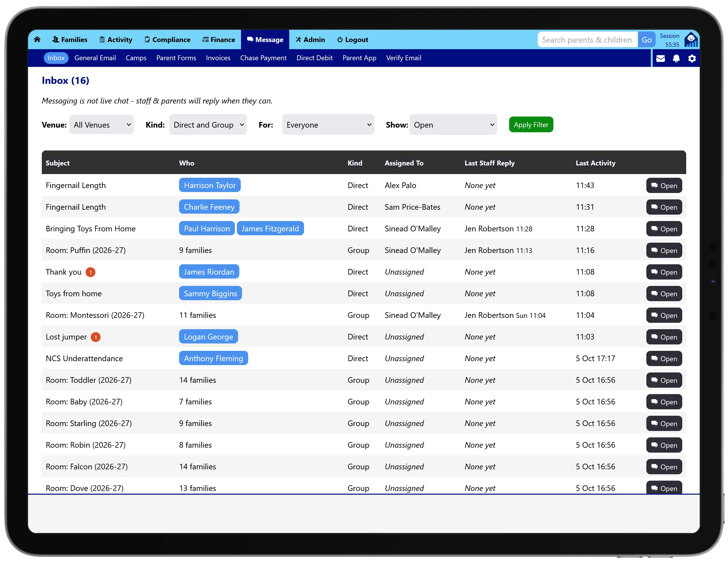
Task: Switch to the Camps tab
Action: [136, 58]
